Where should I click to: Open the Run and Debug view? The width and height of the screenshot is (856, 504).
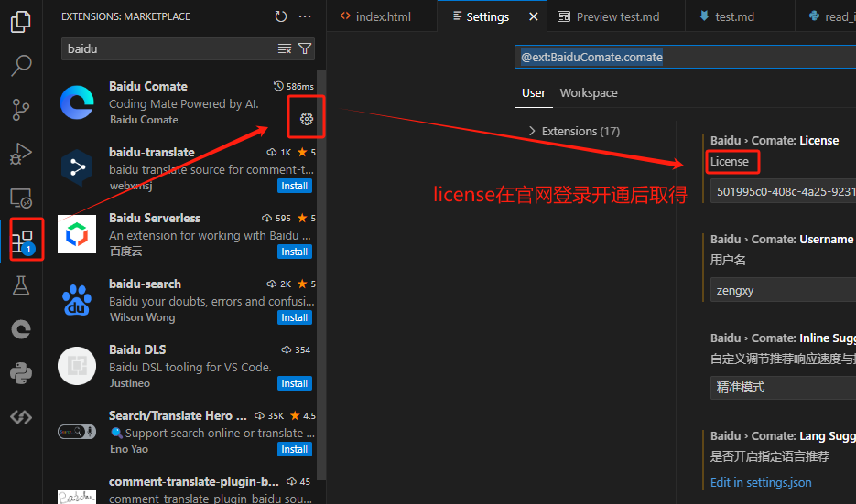(21, 154)
